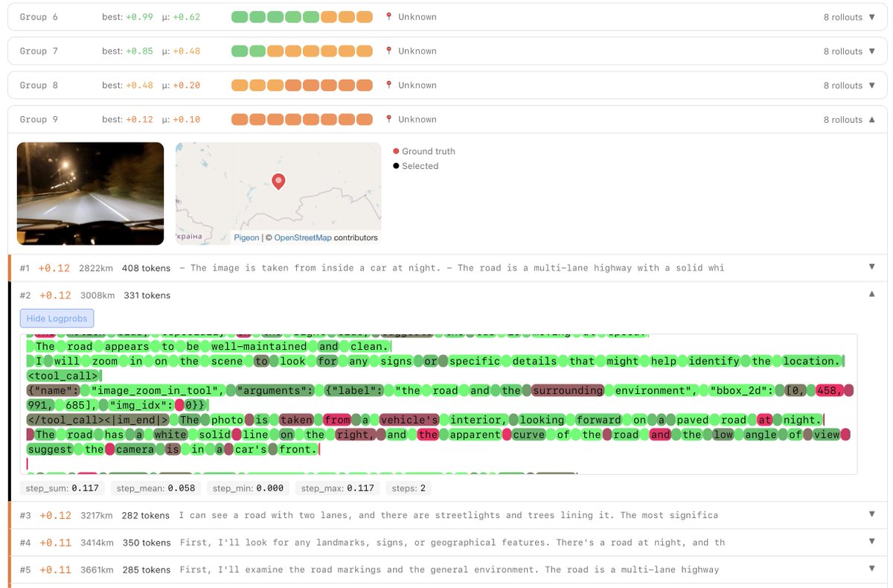Click the location pin icon in Group 7
The height and width of the screenshot is (588, 893).
tap(388, 51)
